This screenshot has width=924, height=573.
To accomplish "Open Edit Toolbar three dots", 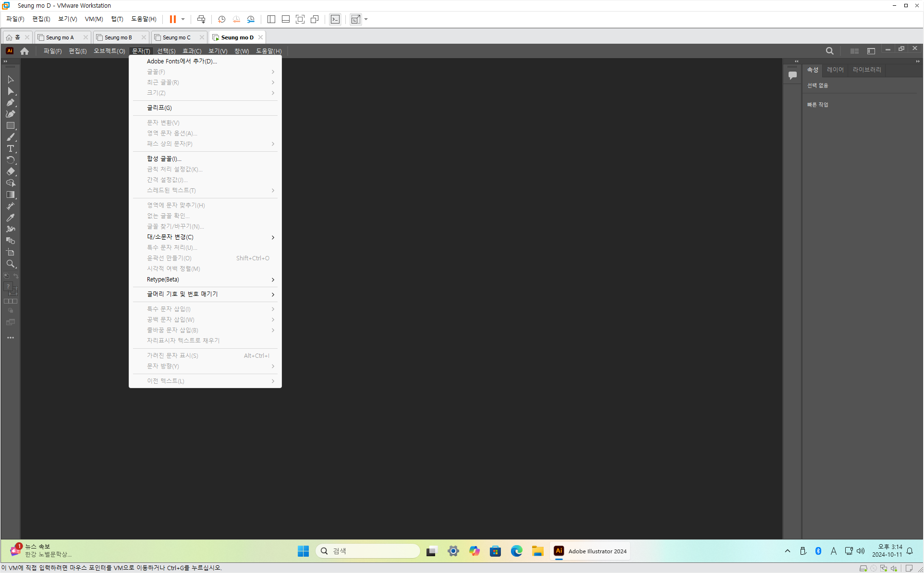I will tap(11, 338).
